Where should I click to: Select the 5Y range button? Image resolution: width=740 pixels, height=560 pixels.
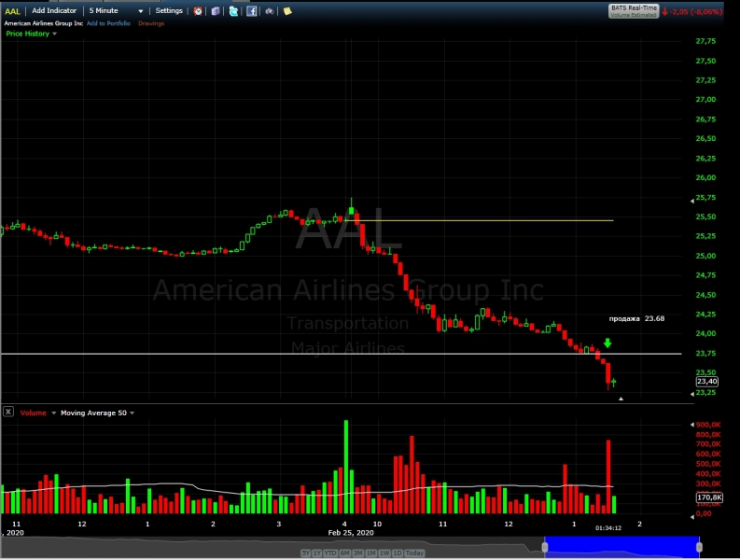(305, 553)
